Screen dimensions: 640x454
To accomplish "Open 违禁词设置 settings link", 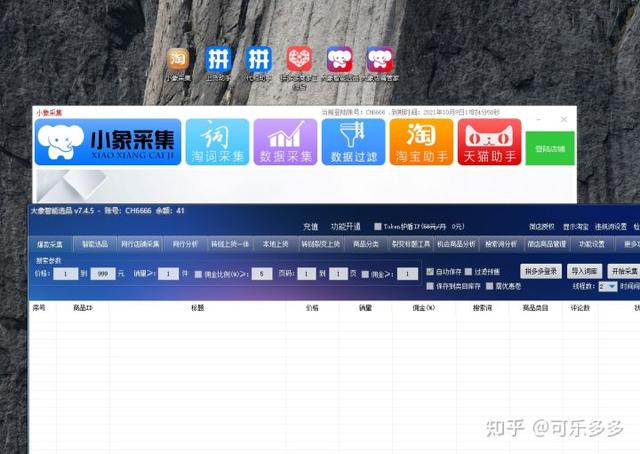I will click(611, 227).
